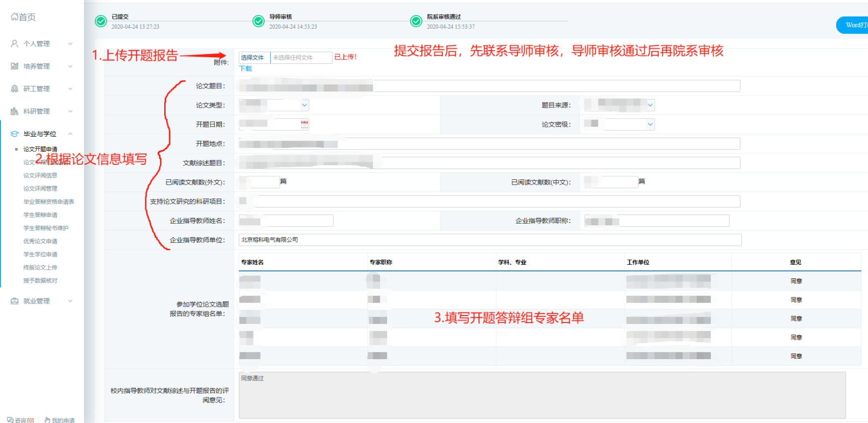This screenshot has width=868, height=423.
Task: Open the 题目来源 dropdown
Action: coord(650,105)
